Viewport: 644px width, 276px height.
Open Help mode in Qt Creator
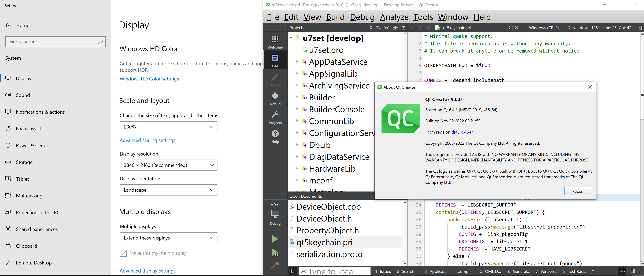pos(275,136)
